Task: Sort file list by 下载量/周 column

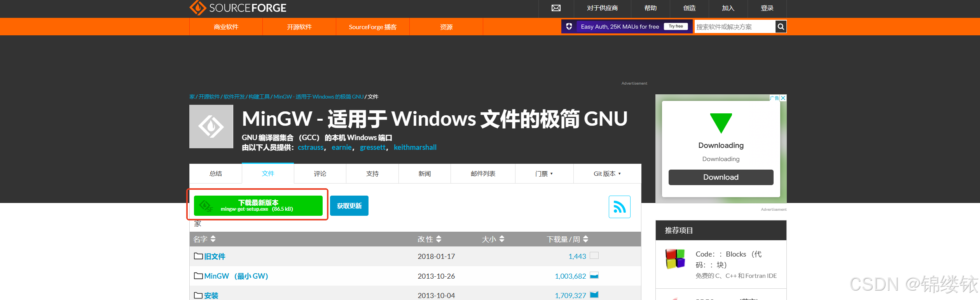Action: [x=568, y=239]
